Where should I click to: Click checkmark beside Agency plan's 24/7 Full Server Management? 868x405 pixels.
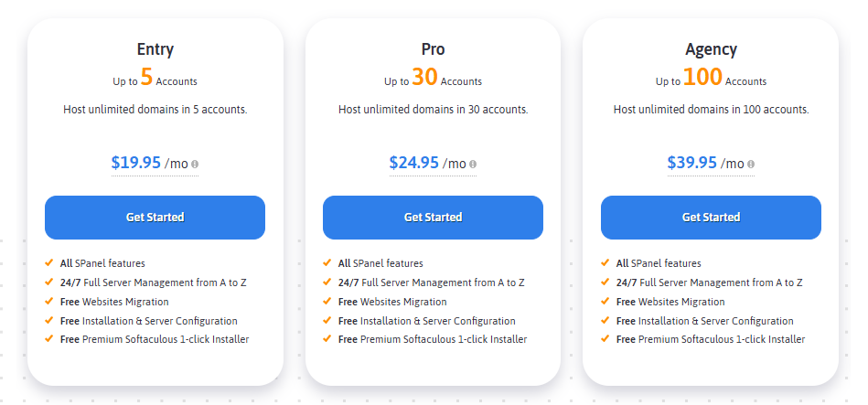(x=605, y=282)
